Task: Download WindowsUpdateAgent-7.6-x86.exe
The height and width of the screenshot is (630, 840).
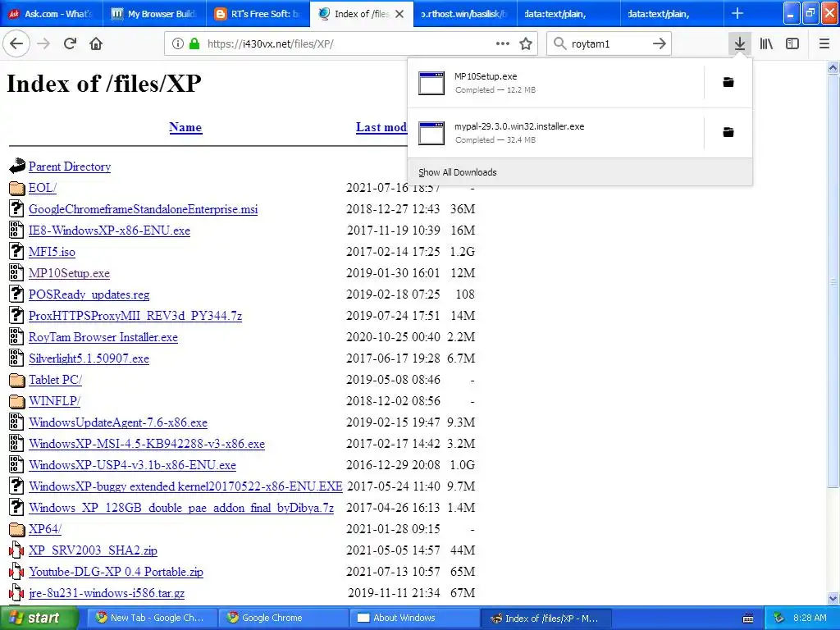Action: click(118, 422)
